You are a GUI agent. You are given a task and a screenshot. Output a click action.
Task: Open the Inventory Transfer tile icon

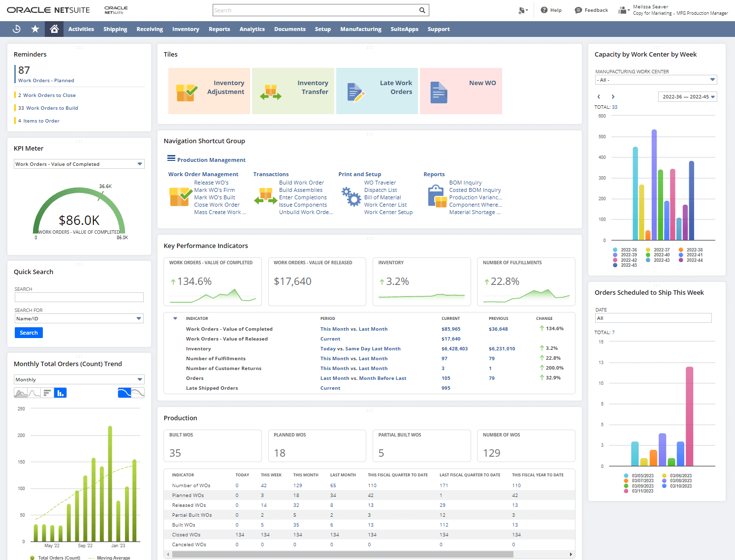[x=271, y=92]
